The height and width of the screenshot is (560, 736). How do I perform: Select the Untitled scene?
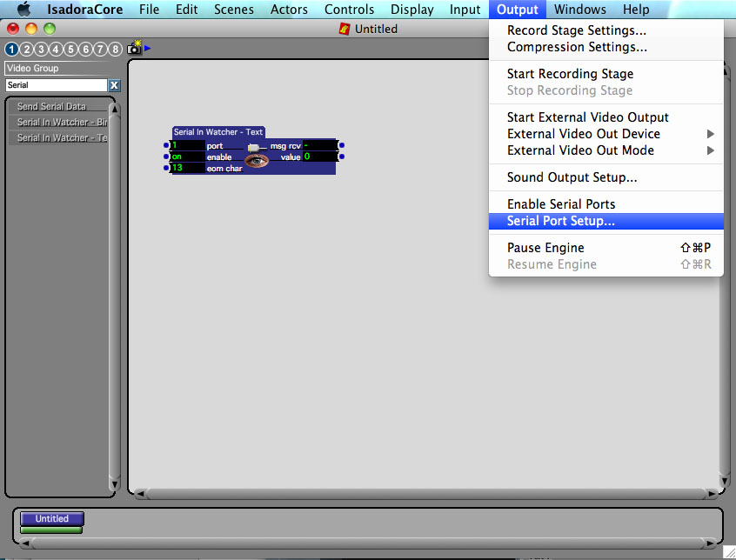tap(52, 518)
